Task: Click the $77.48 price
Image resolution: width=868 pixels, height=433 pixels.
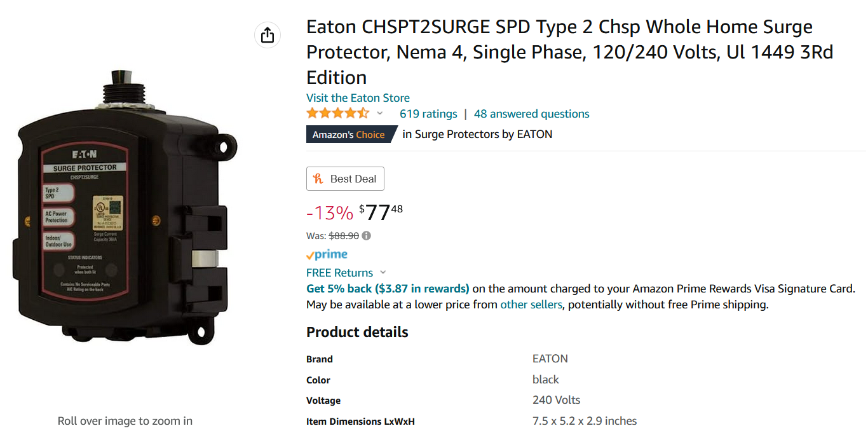Action: click(381, 212)
